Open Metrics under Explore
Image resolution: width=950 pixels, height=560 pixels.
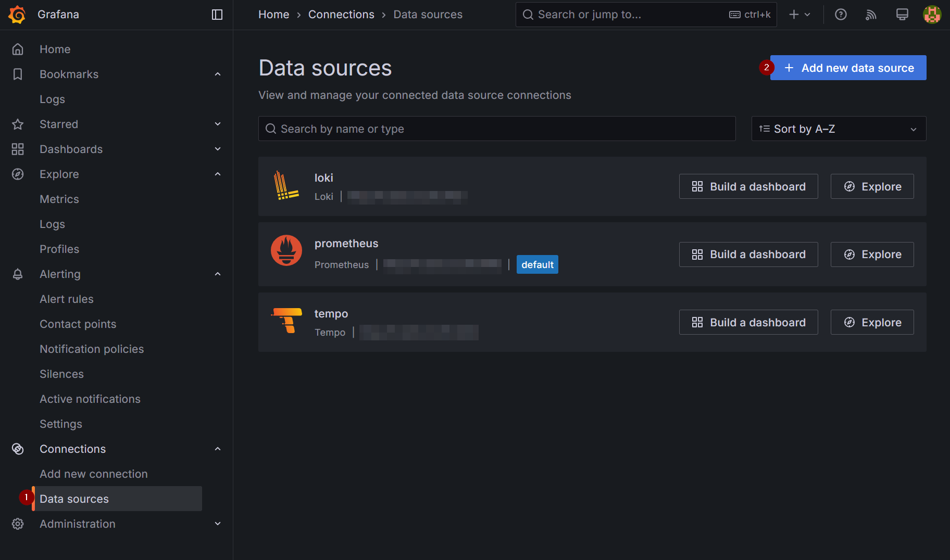(59, 199)
